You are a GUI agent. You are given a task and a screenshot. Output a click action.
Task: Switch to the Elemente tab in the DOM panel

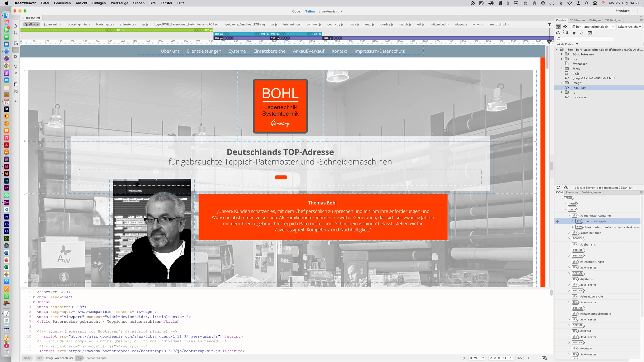point(572,192)
